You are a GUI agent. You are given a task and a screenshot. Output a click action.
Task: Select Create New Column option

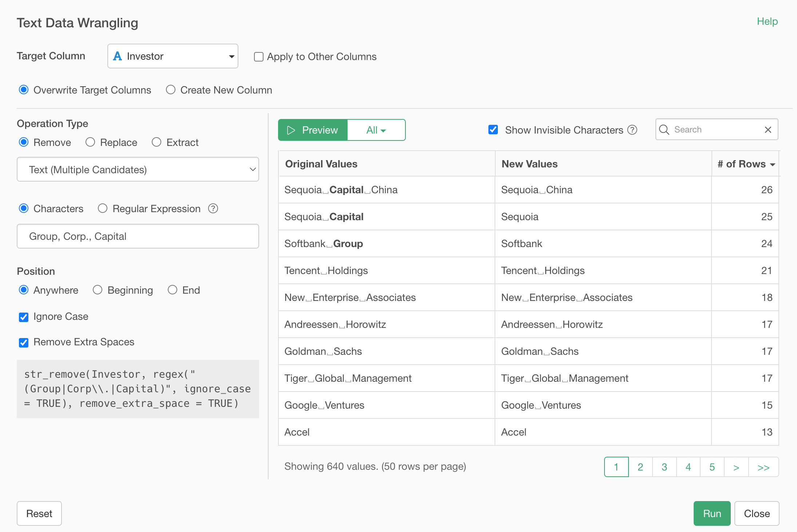pos(171,90)
